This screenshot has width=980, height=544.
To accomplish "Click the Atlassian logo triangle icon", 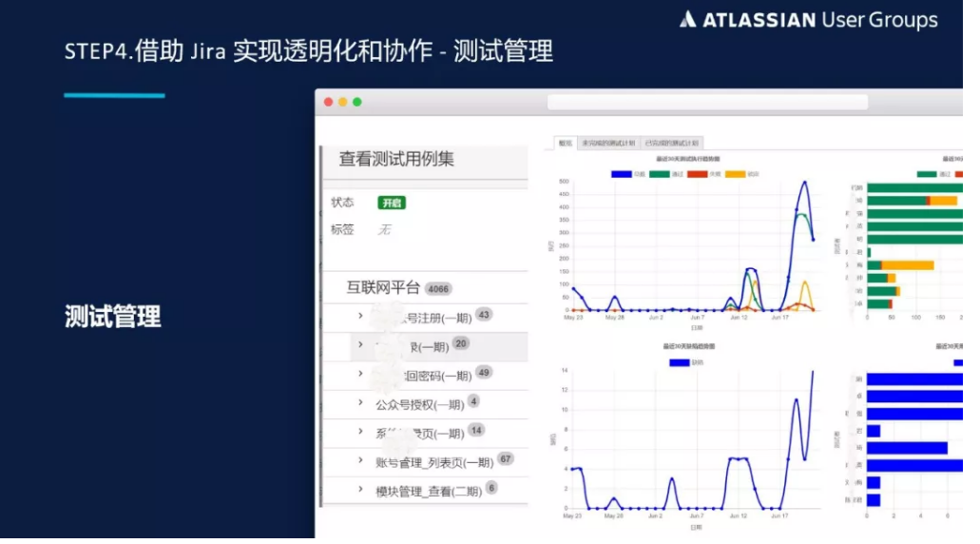I will tap(687, 19).
